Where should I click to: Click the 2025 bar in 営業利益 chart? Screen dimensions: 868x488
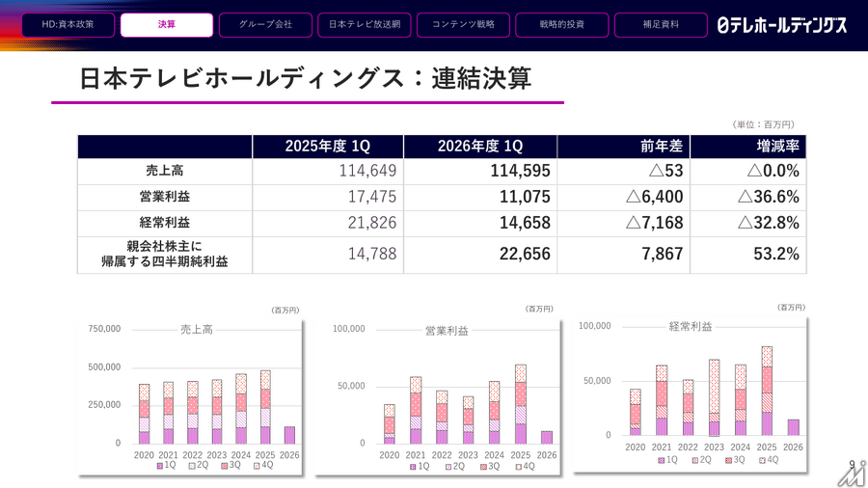pos(521,404)
